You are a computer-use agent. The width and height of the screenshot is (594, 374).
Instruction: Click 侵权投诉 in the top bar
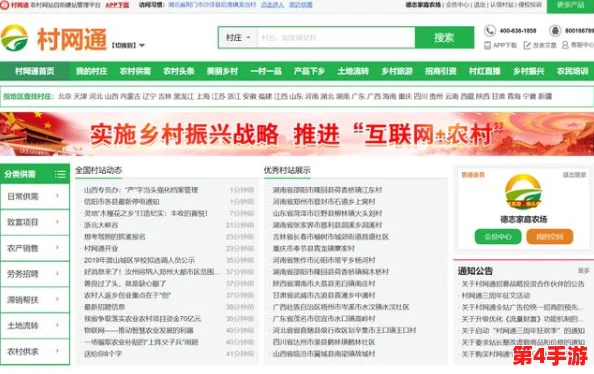click(530, 5)
